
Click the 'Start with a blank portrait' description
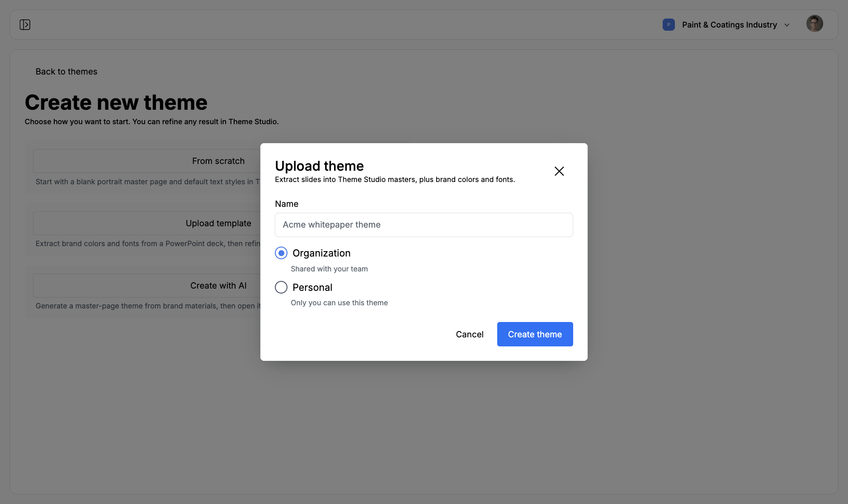coord(148,182)
